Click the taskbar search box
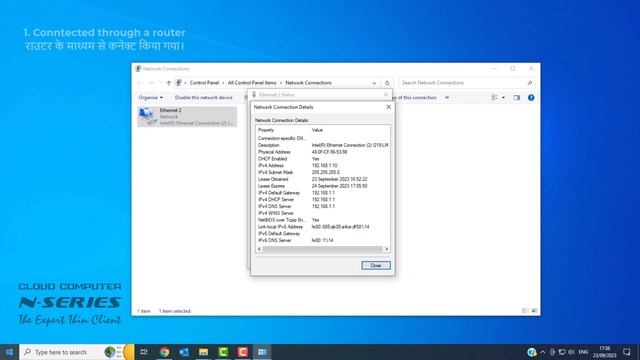Viewport: 640px width, 360px height. 76,352
